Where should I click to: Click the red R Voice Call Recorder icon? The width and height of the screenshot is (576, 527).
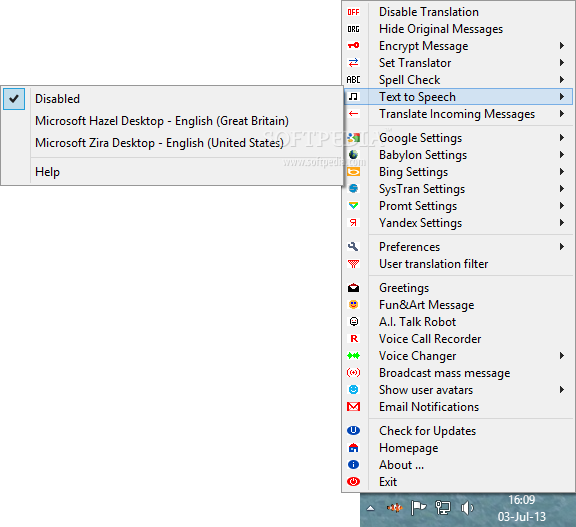pos(354,339)
